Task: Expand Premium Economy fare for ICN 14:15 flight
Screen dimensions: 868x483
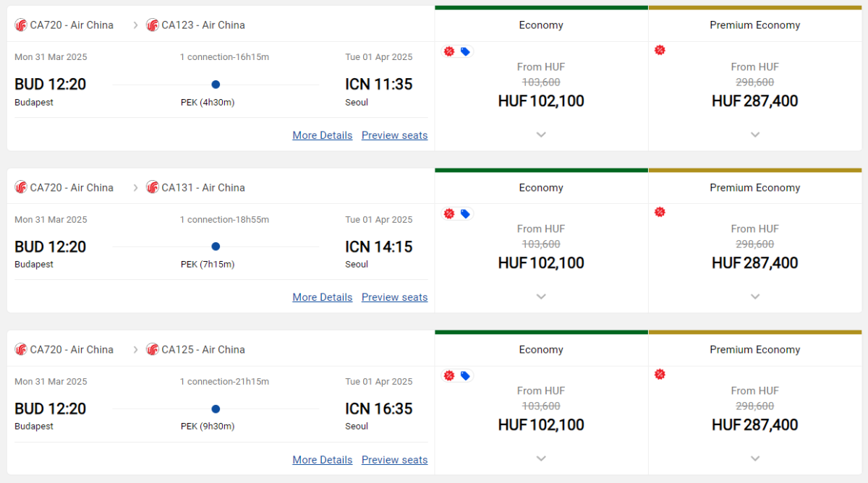Action: [x=755, y=296]
